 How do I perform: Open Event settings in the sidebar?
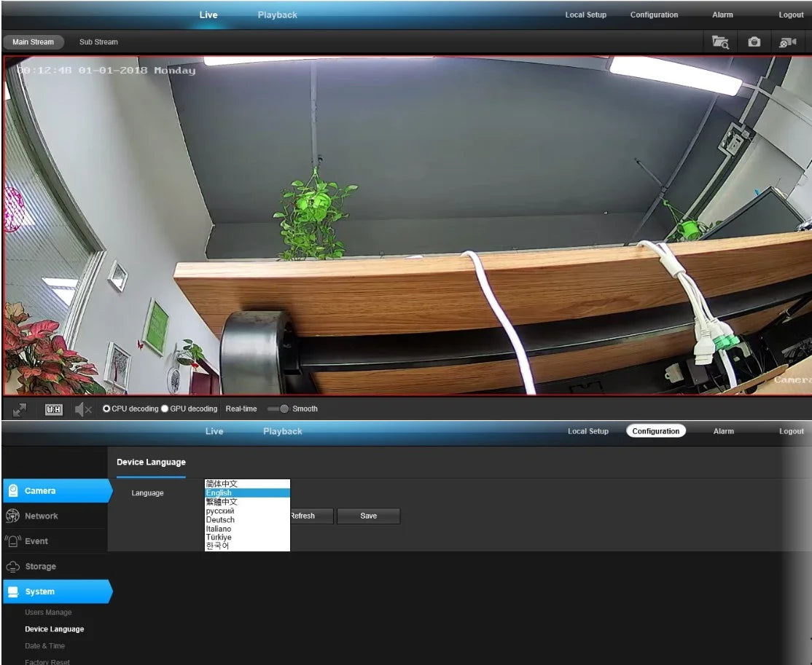[x=36, y=541]
